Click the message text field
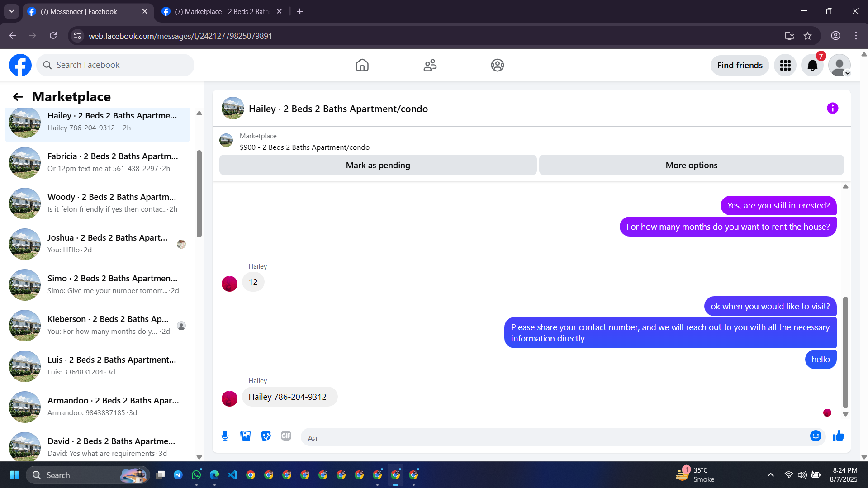The height and width of the screenshot is (488, 868). coord(556,438)
